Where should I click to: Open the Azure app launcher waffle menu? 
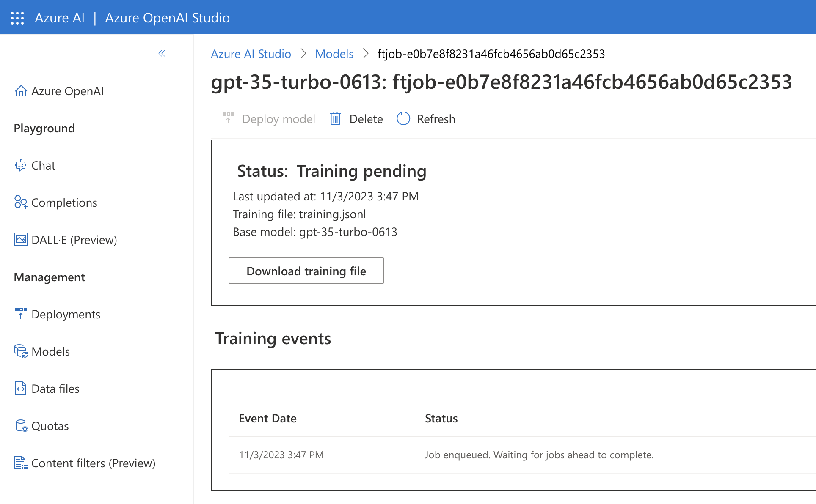click(x=17, y=17)
